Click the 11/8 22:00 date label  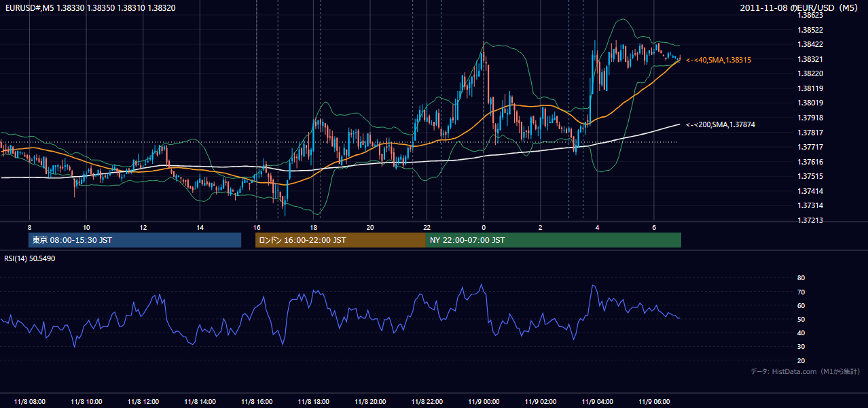(427, 402)
